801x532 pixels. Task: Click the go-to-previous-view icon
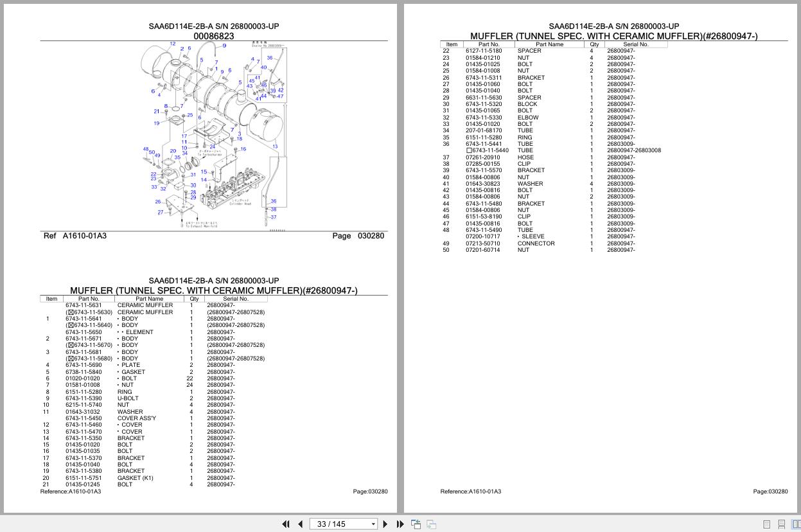coord(416,524)
